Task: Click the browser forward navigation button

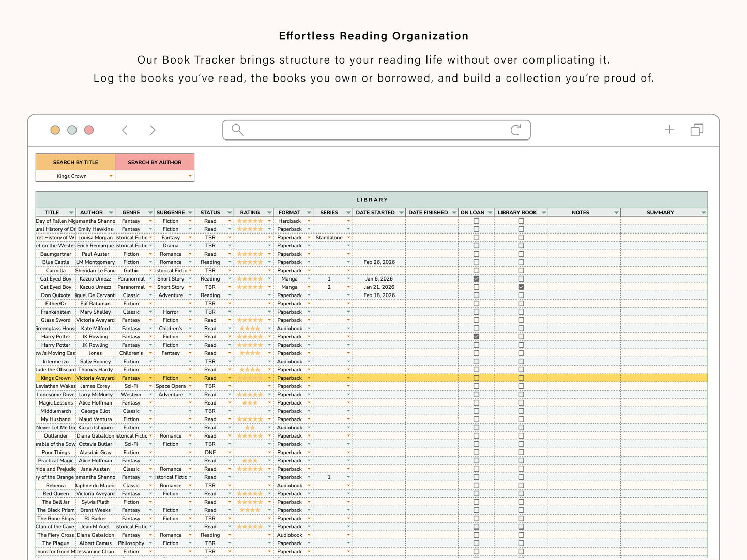Action: (x=153, y=130)
